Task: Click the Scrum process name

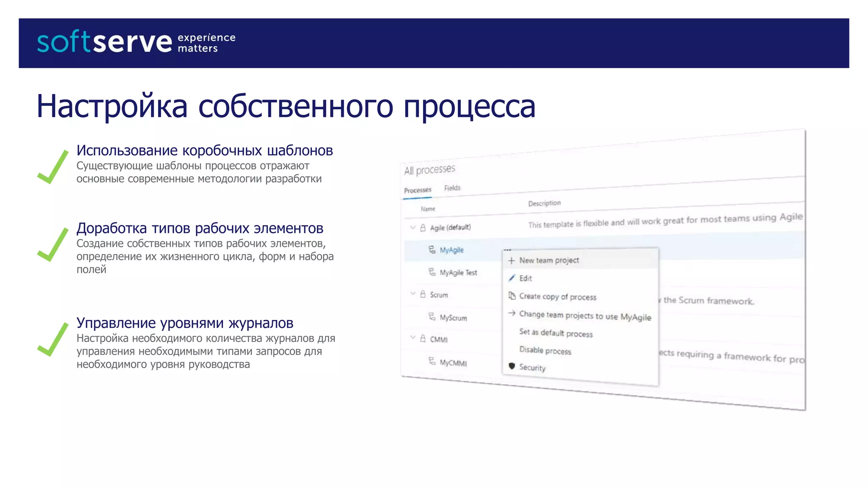Action: 439,295
